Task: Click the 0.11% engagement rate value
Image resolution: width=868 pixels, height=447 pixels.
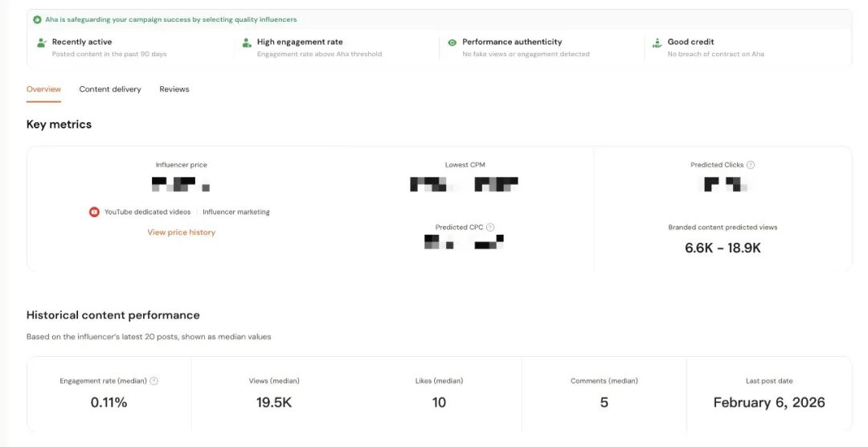Action: (108, 403)
